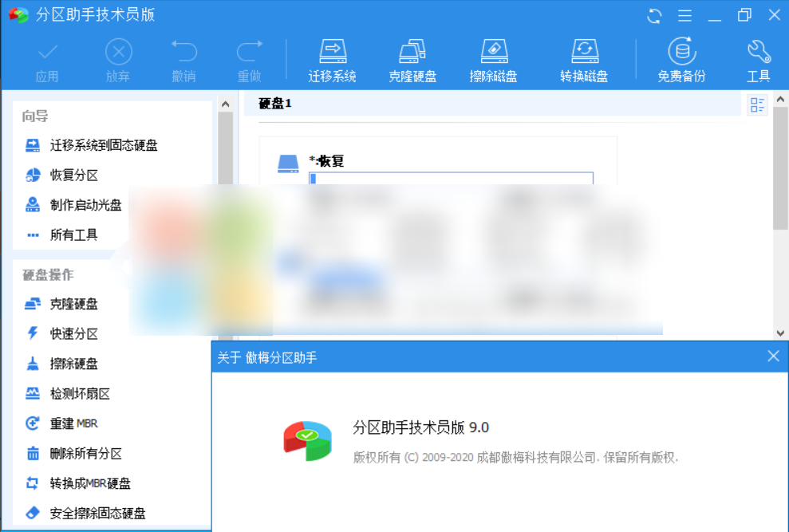Click the main panel scroll down arrow
The image size is (789, 532).
click(780, 333)
